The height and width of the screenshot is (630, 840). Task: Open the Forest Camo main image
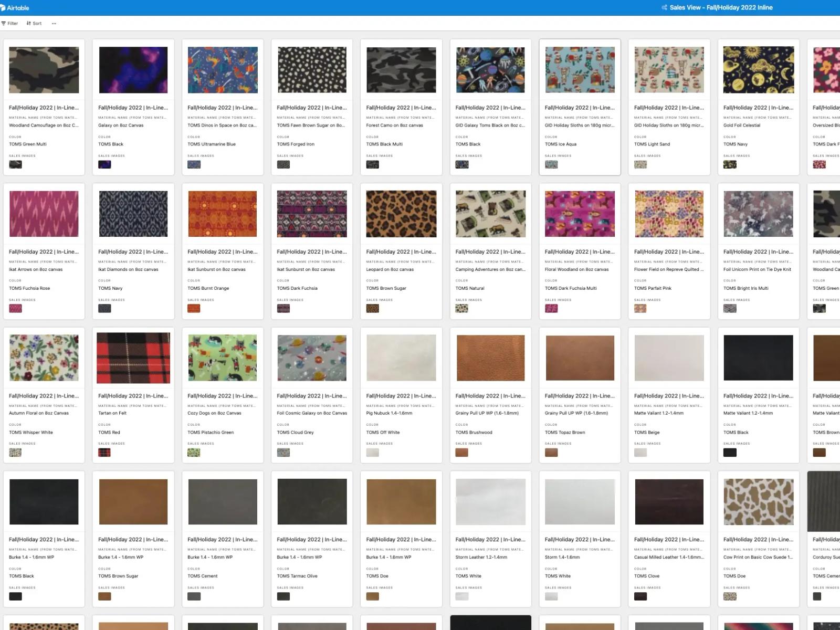(401, 70)
